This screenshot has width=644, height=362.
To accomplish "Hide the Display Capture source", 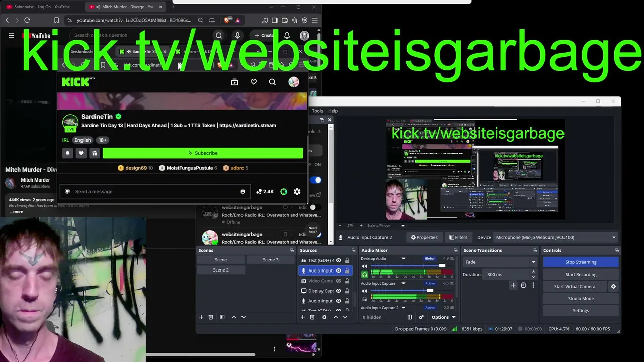I will click(338, 291).
